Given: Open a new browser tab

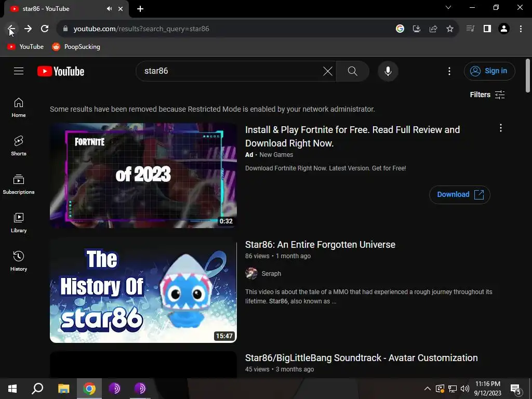Looking at the screenshot, I should tap(140, 9).
